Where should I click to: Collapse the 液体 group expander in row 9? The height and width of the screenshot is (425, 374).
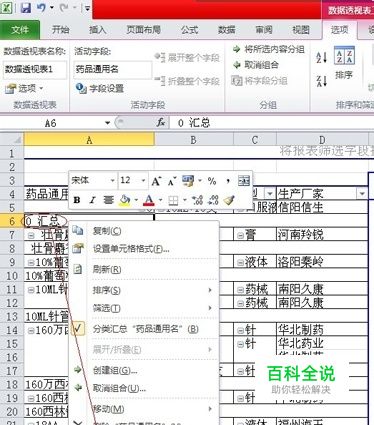coord(240,263)
